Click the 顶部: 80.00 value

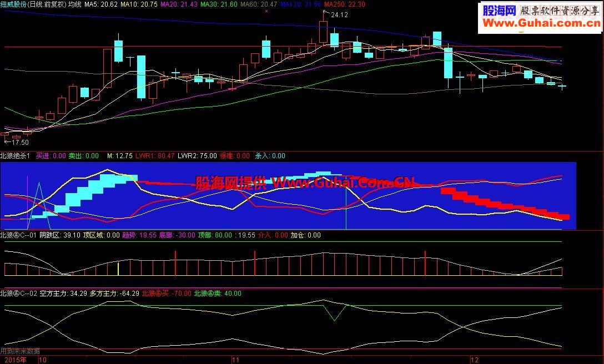coord(215,235)
